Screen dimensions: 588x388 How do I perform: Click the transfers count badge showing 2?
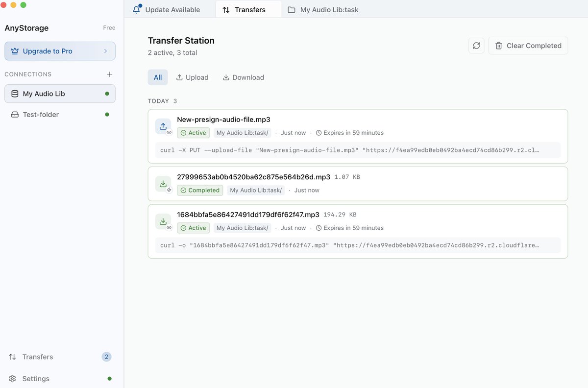(x=106, y=357)
